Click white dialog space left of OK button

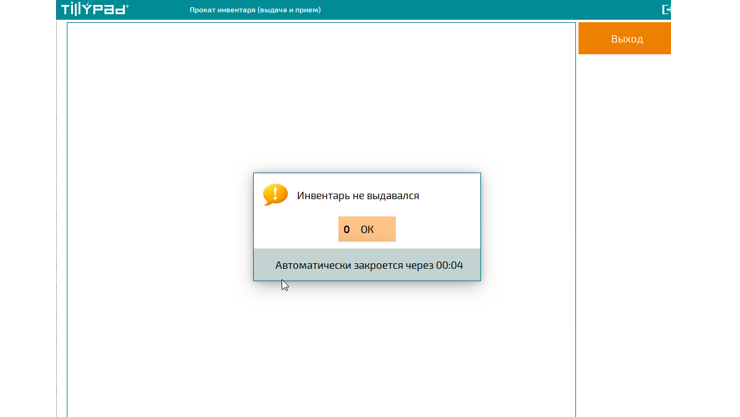pyautogui.click(x=296, y=229)
